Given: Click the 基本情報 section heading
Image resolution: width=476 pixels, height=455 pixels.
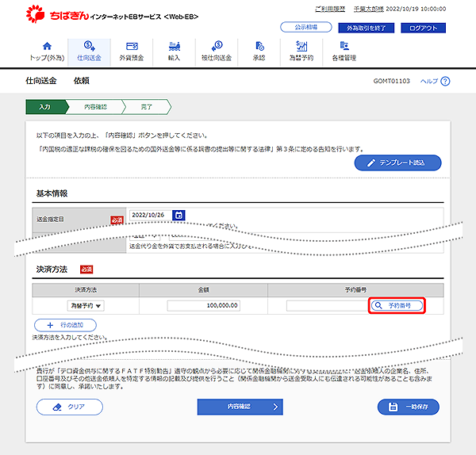Looking at the screenshot, I should click(x=52, y=193).
